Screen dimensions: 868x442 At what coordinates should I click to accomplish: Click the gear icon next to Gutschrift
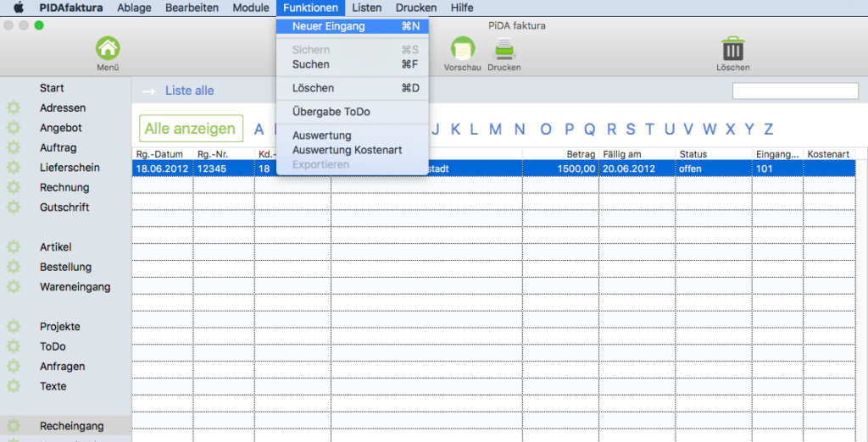(x=14, y=207)
